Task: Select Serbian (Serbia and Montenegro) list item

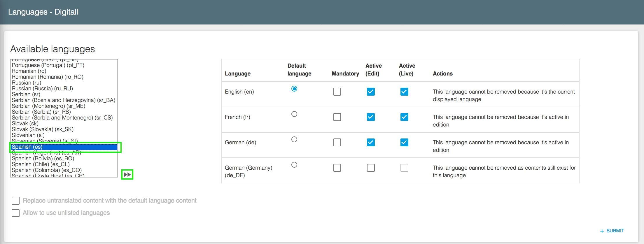Action: pyautogui.click(x=64, y=118)
